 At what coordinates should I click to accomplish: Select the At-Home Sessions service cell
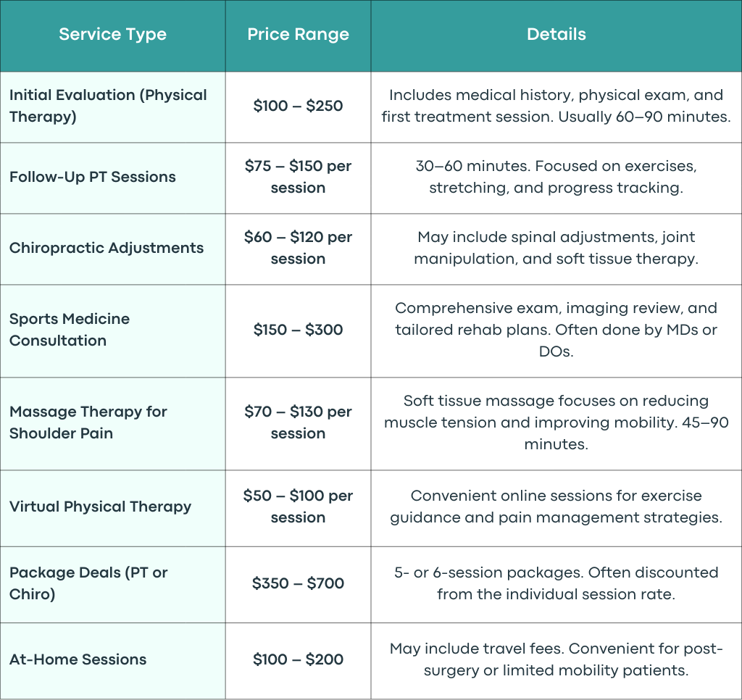tap(112, 661)
